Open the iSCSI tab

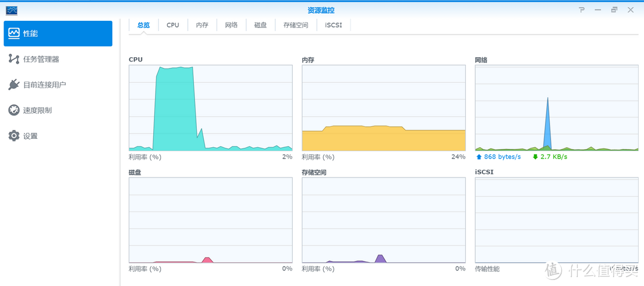tap(333, 25)
